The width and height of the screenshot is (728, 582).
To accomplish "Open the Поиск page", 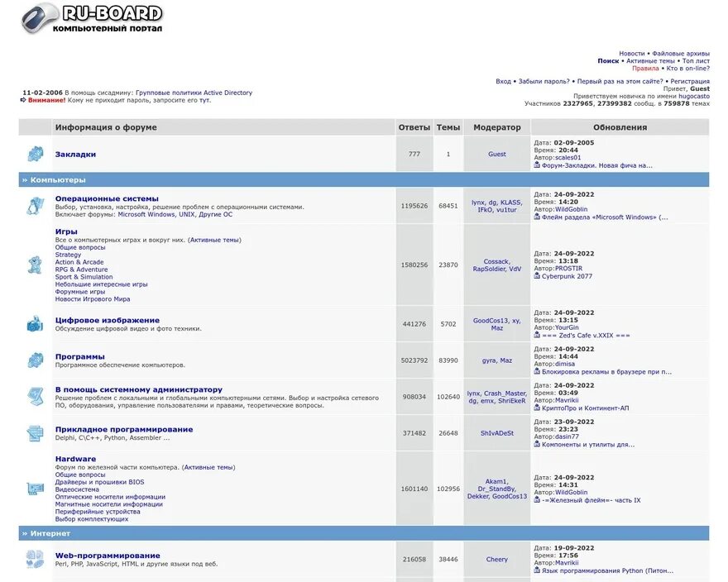I will coord(608,61).
